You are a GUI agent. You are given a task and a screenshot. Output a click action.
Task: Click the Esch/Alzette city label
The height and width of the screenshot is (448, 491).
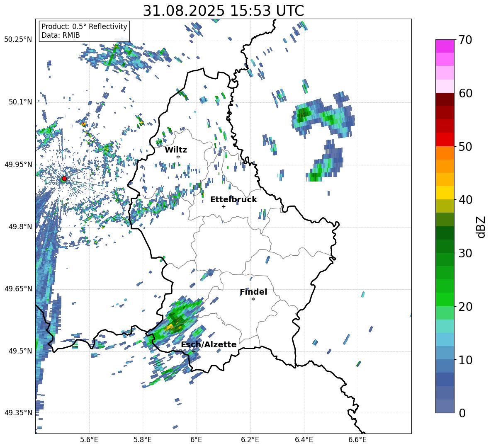(209, 345)
